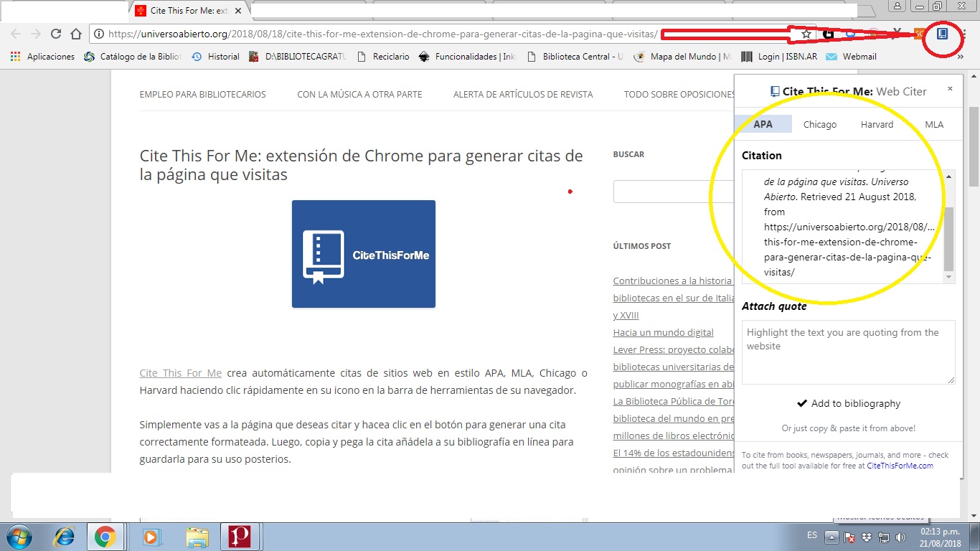Screen dimensions: 980x551
Task: Navigate forward in browser history
Action: [36, 34]
